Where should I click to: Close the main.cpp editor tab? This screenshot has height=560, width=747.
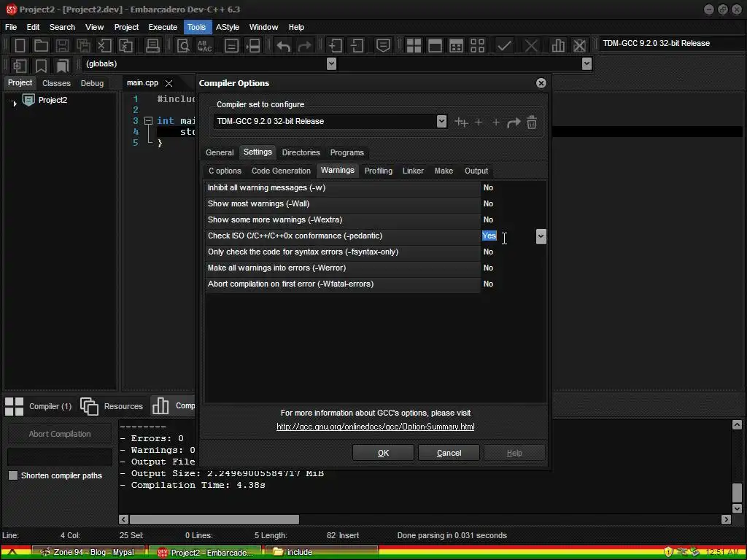[x=169, y=83]
